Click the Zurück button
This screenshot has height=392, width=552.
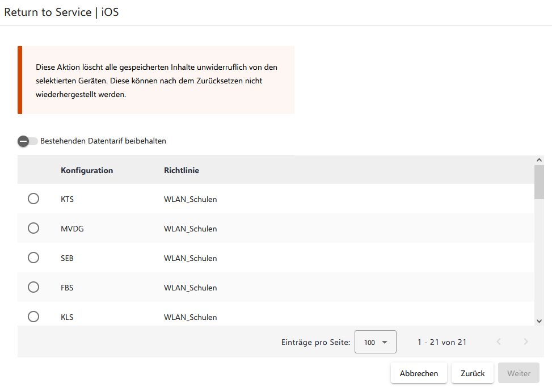[473, 373]
